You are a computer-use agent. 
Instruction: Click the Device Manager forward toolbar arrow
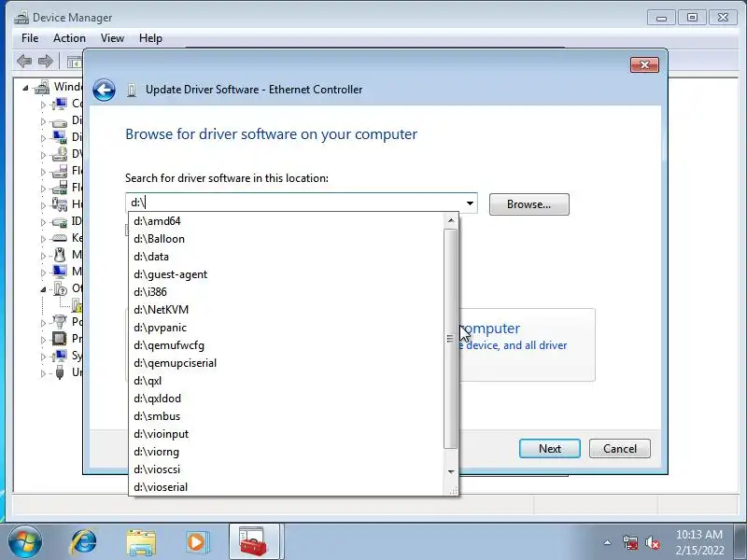(45, 61)
